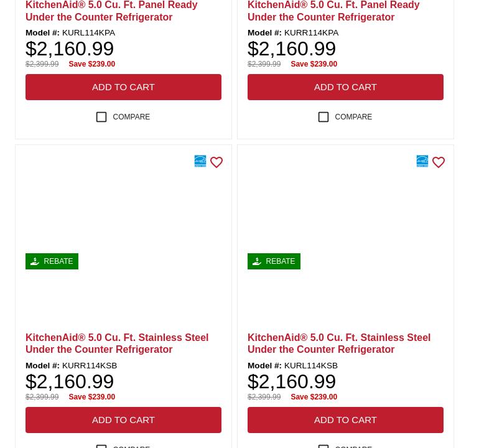This screenshot has height=448, width=479.
Task: Click rebate hand icon on KURR114KSB card
Action: coord(35,261)
